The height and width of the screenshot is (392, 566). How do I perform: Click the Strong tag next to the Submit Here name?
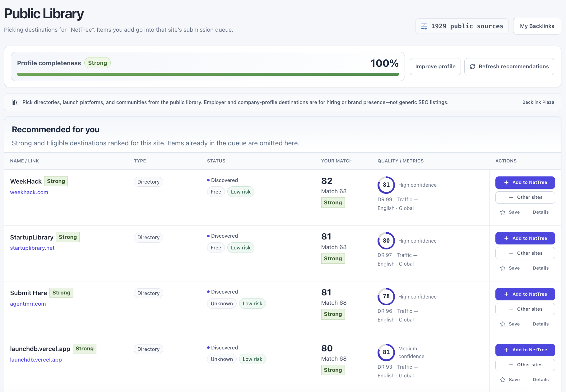(61, 293)
